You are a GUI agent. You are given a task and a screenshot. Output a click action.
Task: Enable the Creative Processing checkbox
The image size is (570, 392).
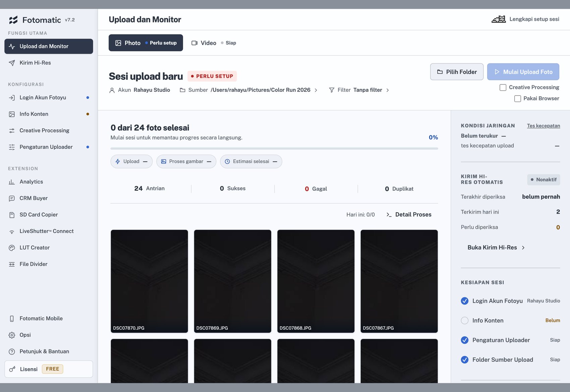(x=503, y=88)
